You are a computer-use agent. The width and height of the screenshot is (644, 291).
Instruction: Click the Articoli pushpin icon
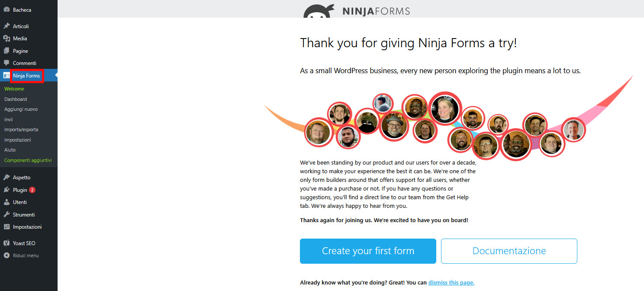click(6, 26)
